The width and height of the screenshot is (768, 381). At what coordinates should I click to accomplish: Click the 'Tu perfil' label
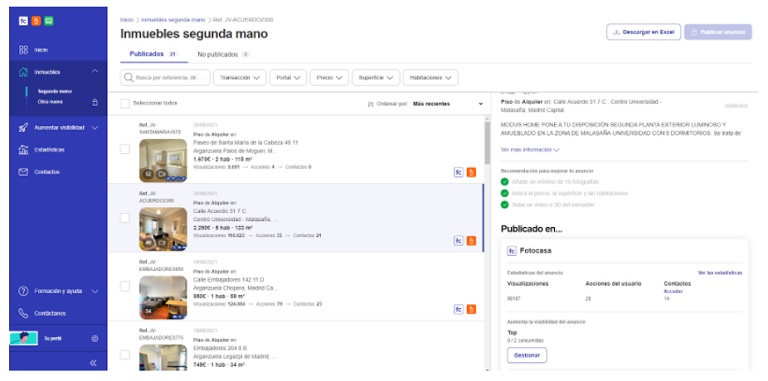pyautogui.click(x=53, y=338)
